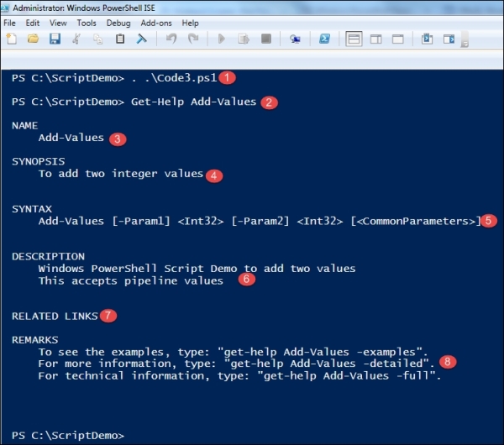Open the Add-ons menu

pos(157,23)
